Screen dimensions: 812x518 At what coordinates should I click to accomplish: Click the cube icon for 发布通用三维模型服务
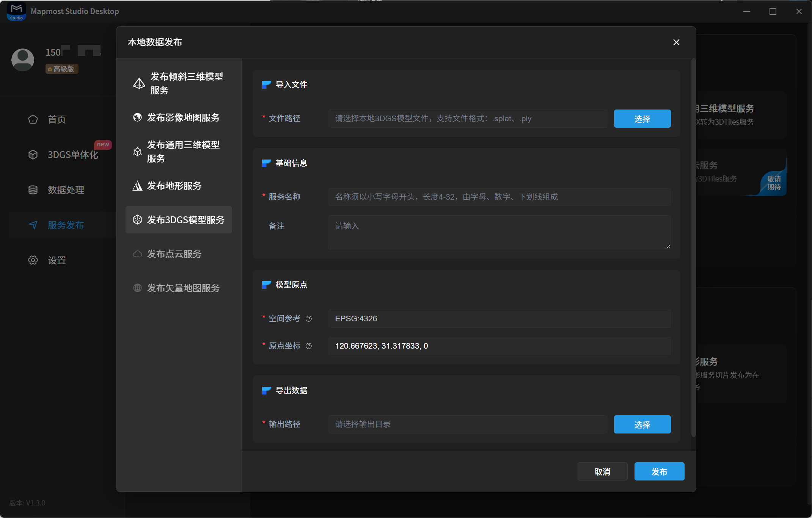(137, 152)
